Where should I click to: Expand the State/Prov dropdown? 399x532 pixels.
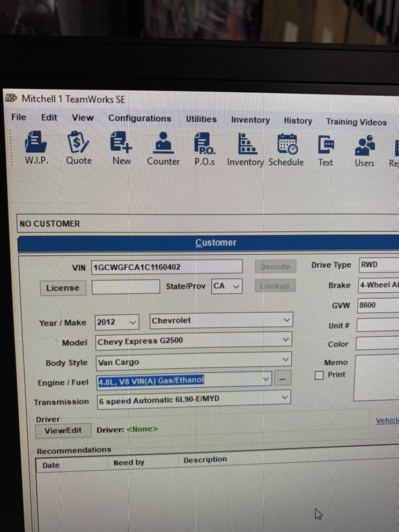pyautogui.click(x=235, y=286)
